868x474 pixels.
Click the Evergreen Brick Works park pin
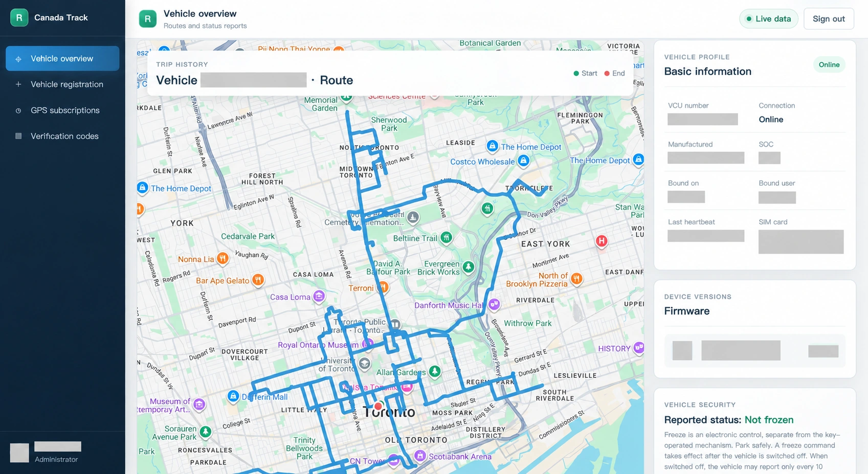pyautogui.click(x=468, y=266)
